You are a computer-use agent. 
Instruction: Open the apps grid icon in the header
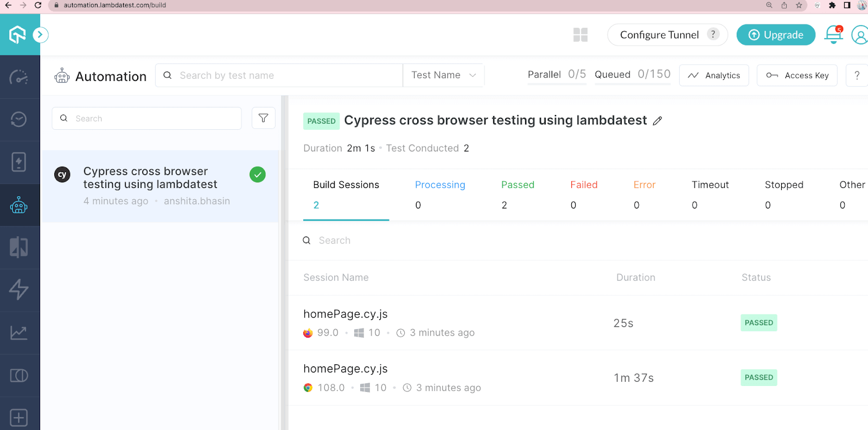click(x=580, y=35)
